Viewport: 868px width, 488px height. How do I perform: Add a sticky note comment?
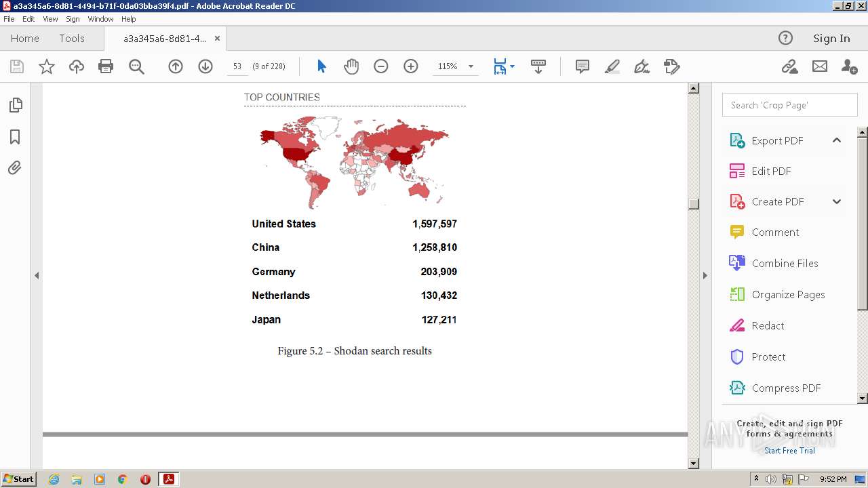[x=582, y=66]
